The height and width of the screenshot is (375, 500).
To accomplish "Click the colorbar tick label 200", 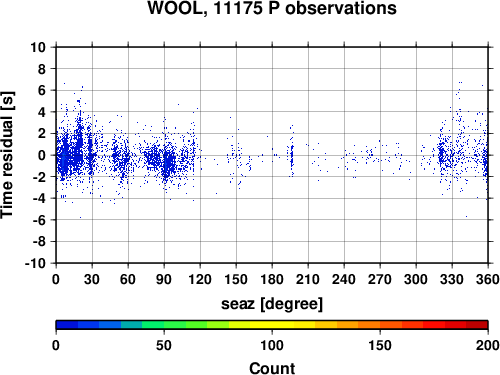I will [x=488, y=345].
